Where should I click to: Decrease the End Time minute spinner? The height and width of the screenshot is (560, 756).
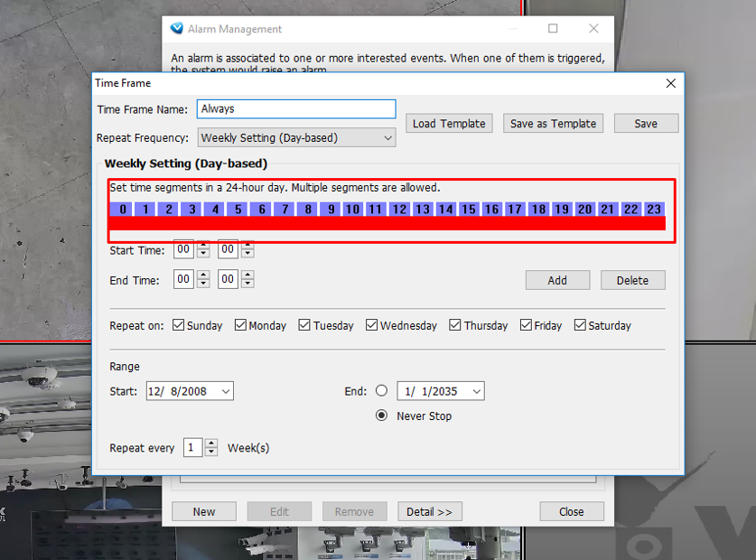pos(247,285)
